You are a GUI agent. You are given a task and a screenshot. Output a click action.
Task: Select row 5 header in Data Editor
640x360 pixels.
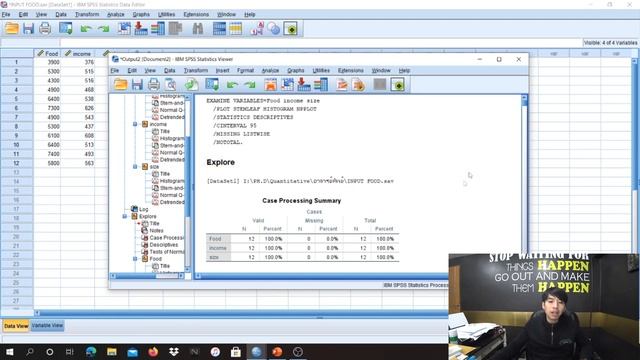point(16,99)
